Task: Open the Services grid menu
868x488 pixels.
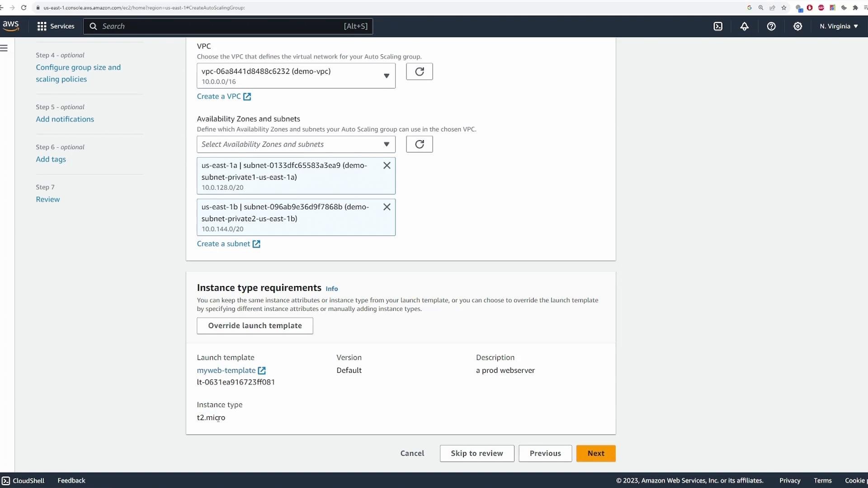Action: click(56, 26)
